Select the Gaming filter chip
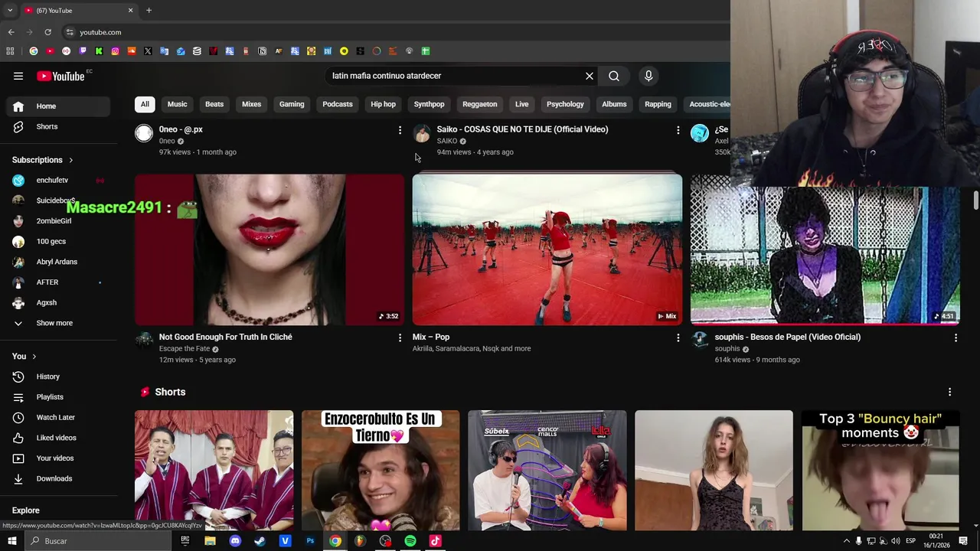The image size is (980, 551). click(292, 104)
